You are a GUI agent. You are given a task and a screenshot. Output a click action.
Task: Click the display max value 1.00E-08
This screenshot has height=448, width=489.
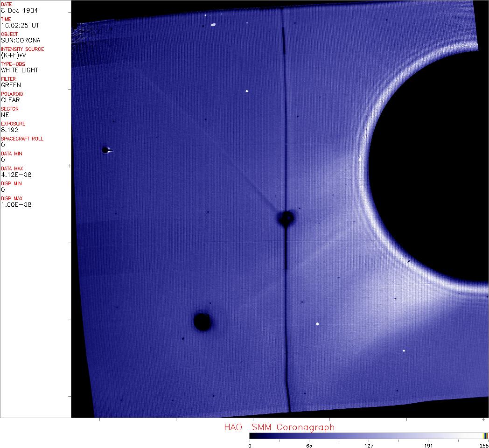click(x=16, y=204)
